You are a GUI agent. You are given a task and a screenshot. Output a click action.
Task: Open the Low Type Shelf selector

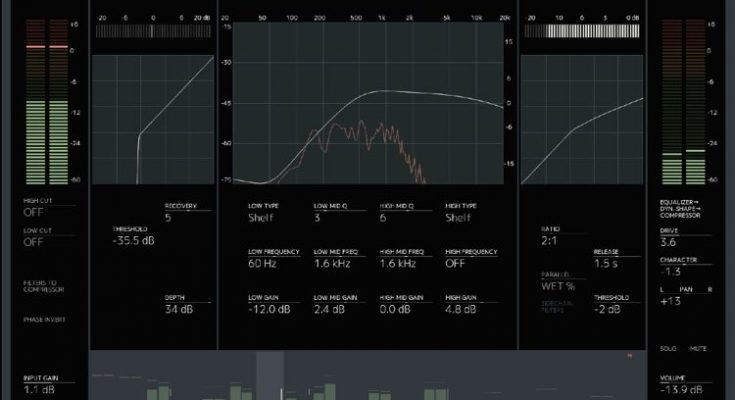point(262,217)
